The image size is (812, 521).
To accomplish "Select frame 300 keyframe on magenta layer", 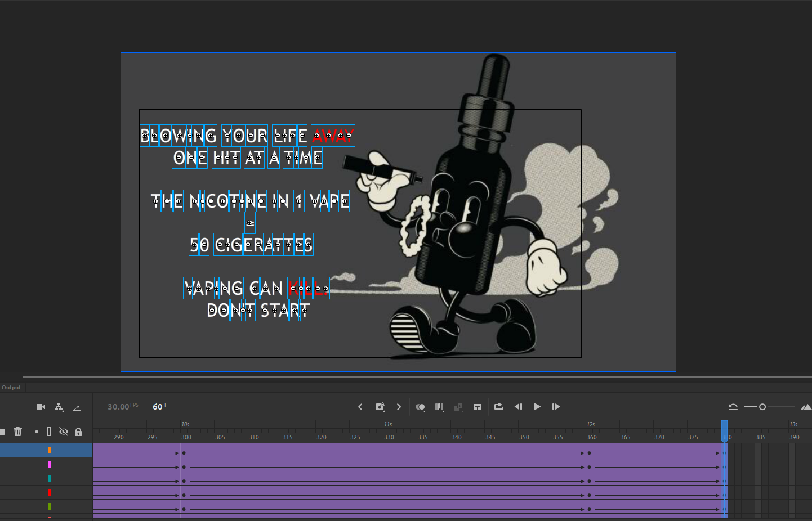I will (x=184, y=467).
